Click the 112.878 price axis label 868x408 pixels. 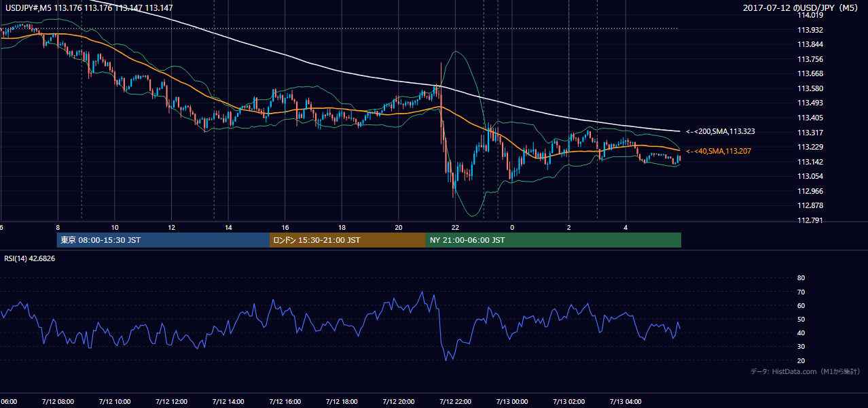point(810,205)
